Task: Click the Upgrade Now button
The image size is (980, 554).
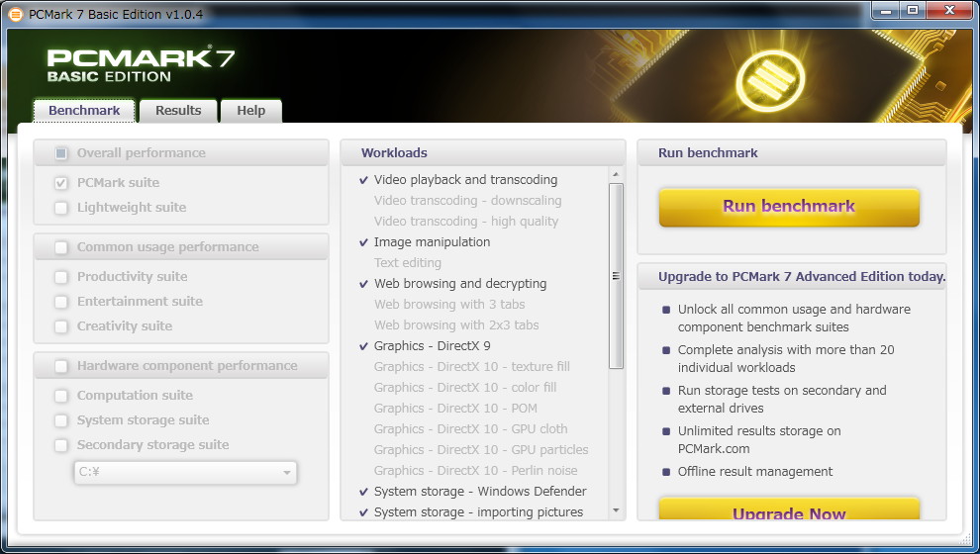Action: (x=789, y=509)
